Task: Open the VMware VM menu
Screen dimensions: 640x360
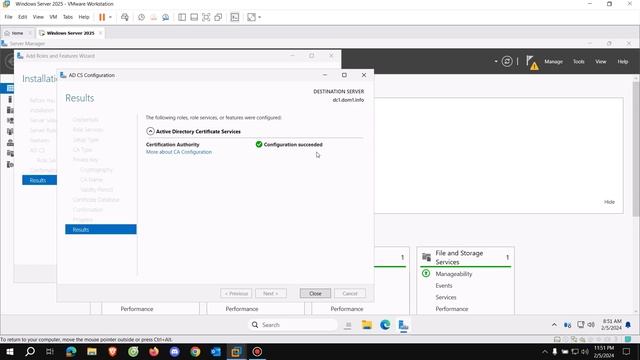Action: click(x=53, y=17)
